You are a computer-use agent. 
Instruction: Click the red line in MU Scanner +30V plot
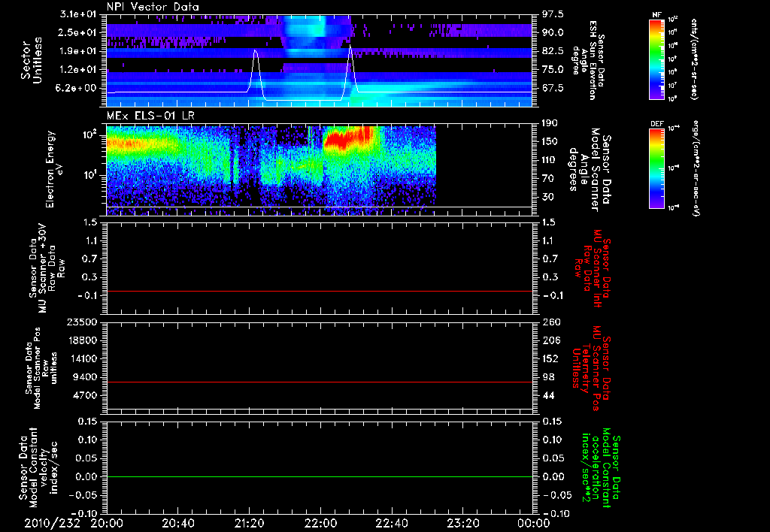(320, 291)
